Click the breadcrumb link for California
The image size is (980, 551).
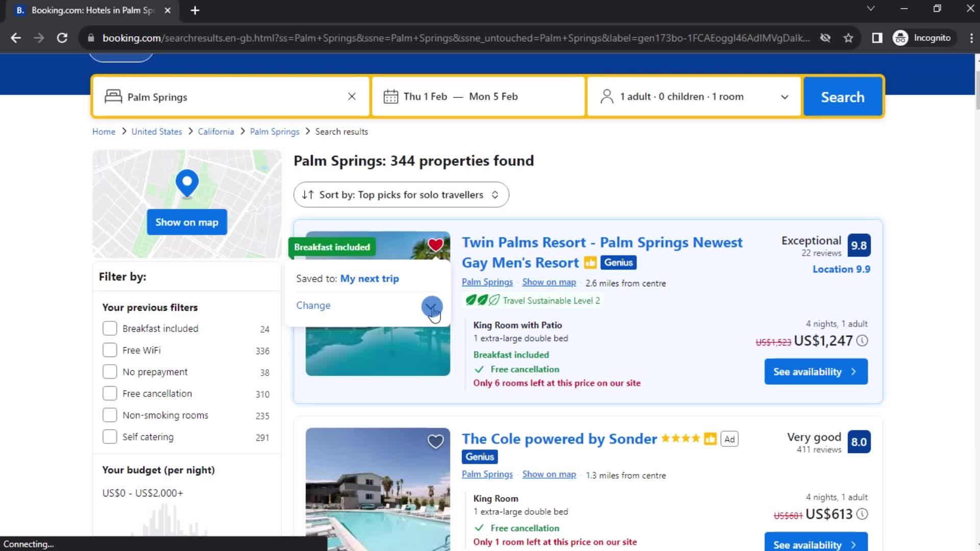(x=216, y=131)
